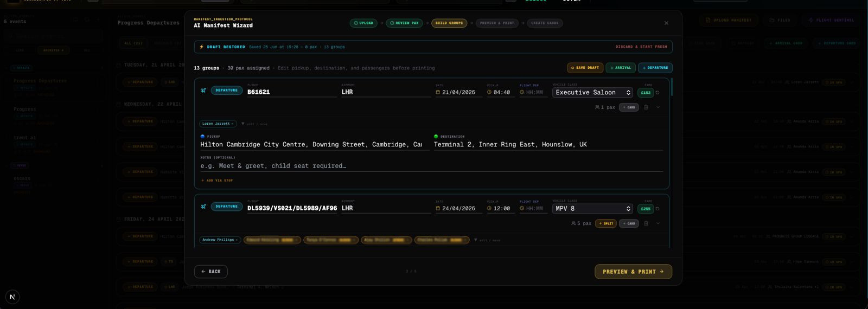Edit destination Terminal 2 Inner Ring East

[548, 145]
